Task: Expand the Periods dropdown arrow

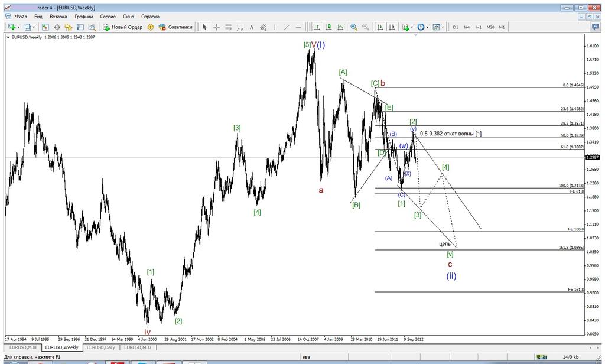Action: [x=427, y=27]
